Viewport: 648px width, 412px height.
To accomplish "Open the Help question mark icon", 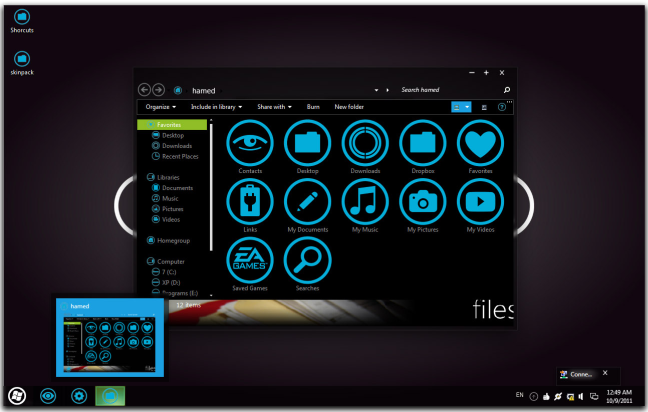I will [502, 107].
